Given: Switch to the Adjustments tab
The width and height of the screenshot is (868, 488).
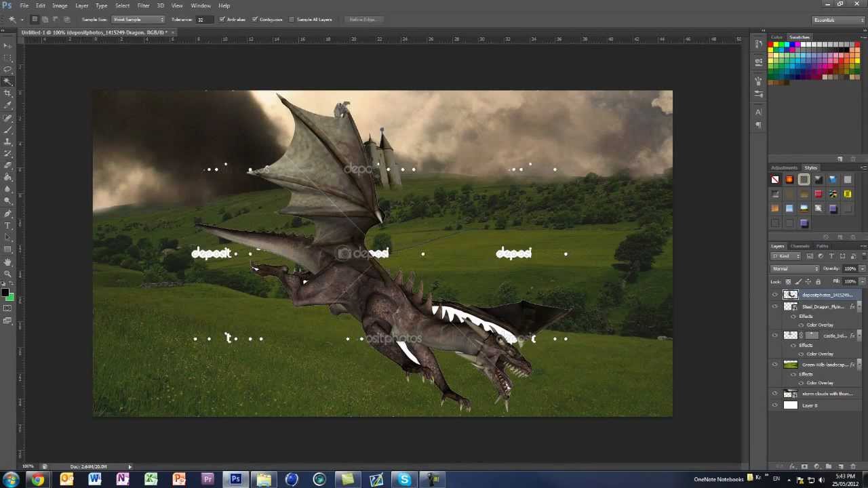Looking at the screenshot, I should [x=784, y=167].
